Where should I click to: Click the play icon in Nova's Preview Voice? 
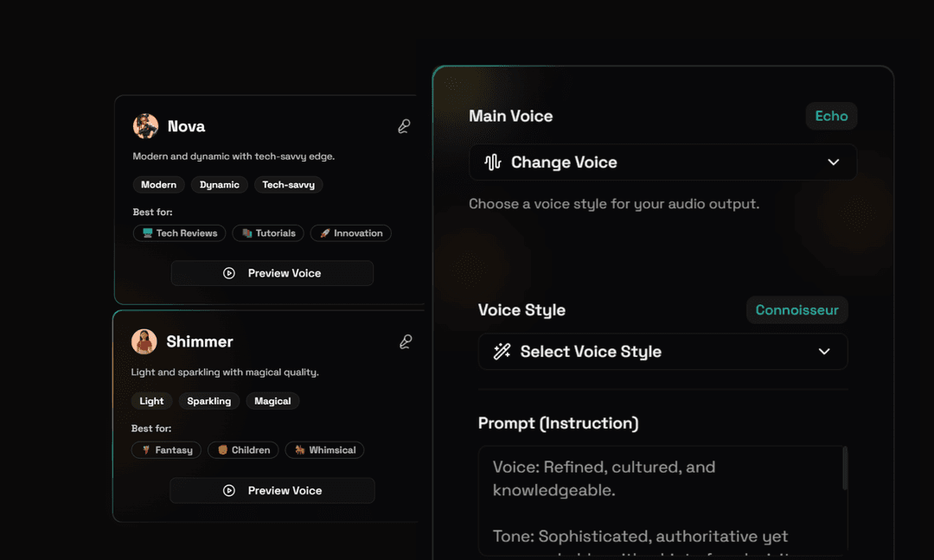coord(229,273)
